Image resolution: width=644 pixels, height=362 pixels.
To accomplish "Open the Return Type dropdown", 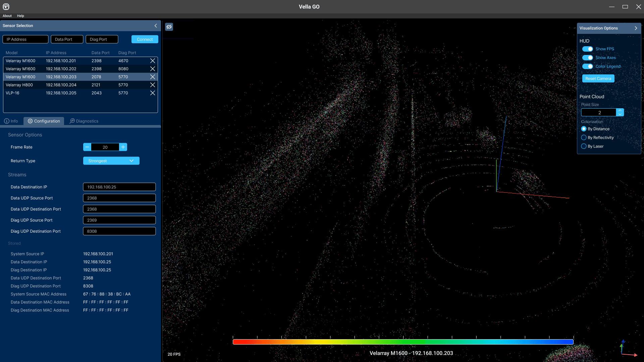I will point(111,161).
